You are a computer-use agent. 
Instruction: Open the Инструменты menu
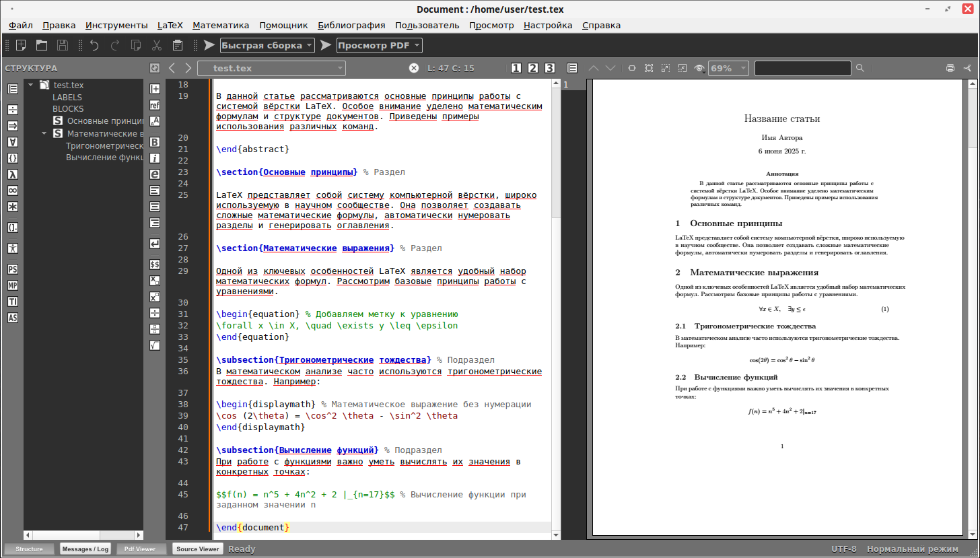point(116,25)
